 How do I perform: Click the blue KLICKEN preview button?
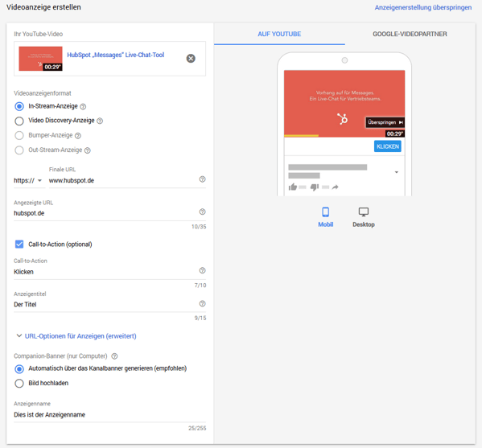pyautogui.click(x=387, y=146)
